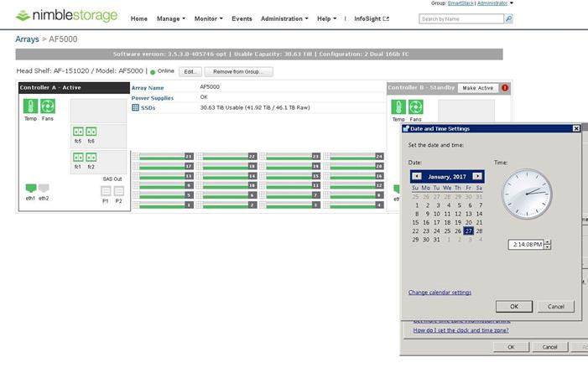Click Controller B Fans icon
Image resolution: width=588 pixels, height=373 pixels.
(x=416, y=106)
